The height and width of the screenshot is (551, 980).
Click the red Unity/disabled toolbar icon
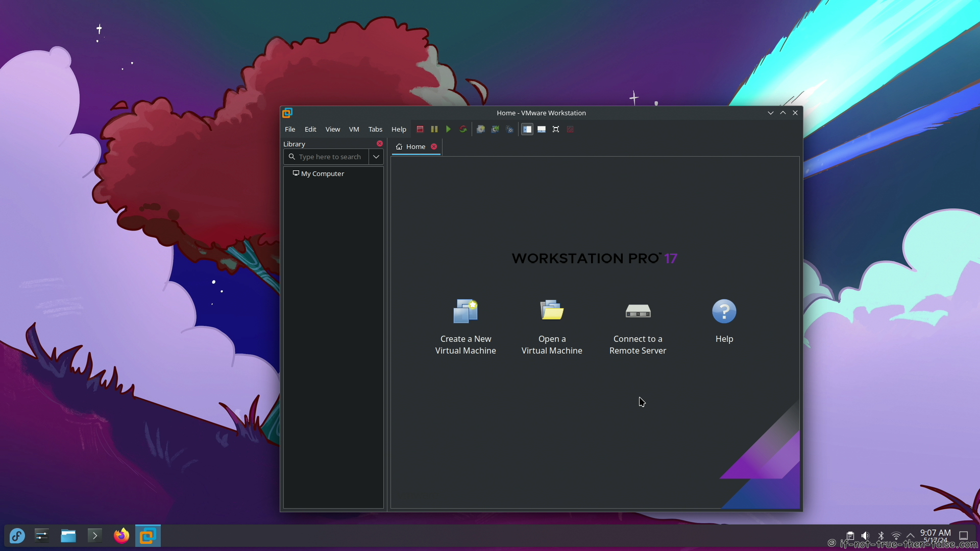click(x=570, y=129)
